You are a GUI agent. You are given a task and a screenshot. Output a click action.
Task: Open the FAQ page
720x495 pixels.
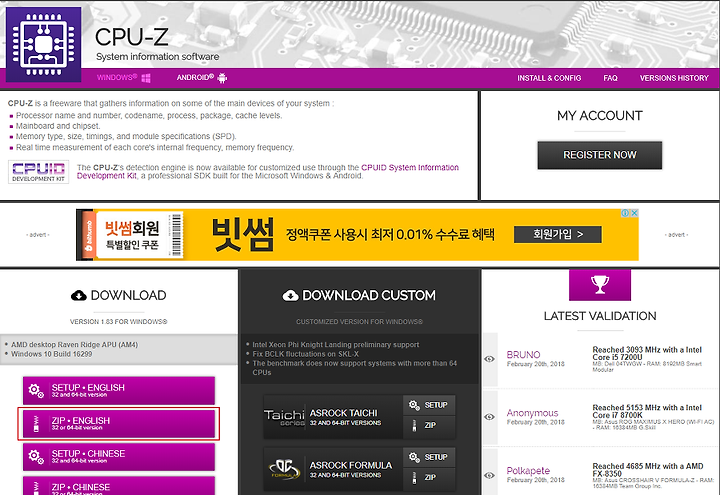[610, 78]
